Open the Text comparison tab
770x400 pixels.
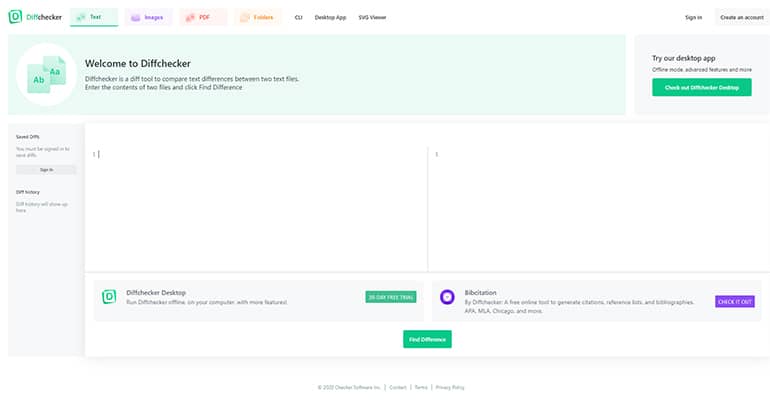click(x=94, y=17)
